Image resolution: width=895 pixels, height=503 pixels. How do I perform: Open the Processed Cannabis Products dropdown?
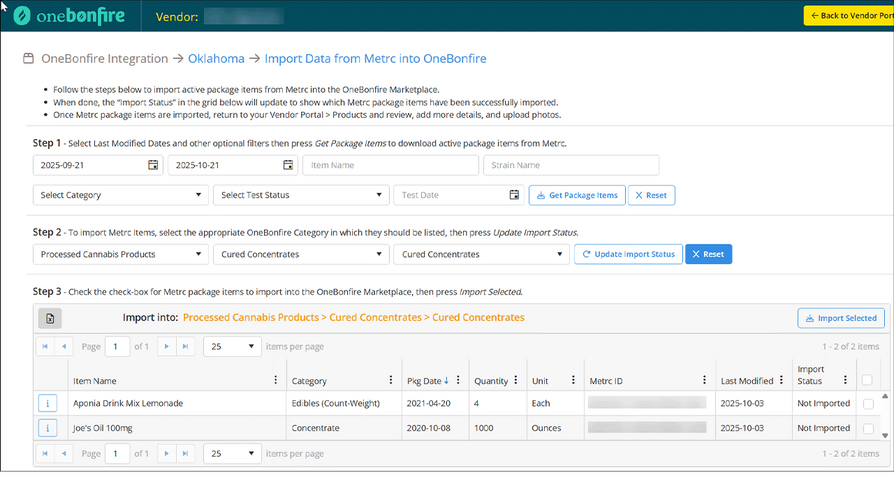(120, 254)
